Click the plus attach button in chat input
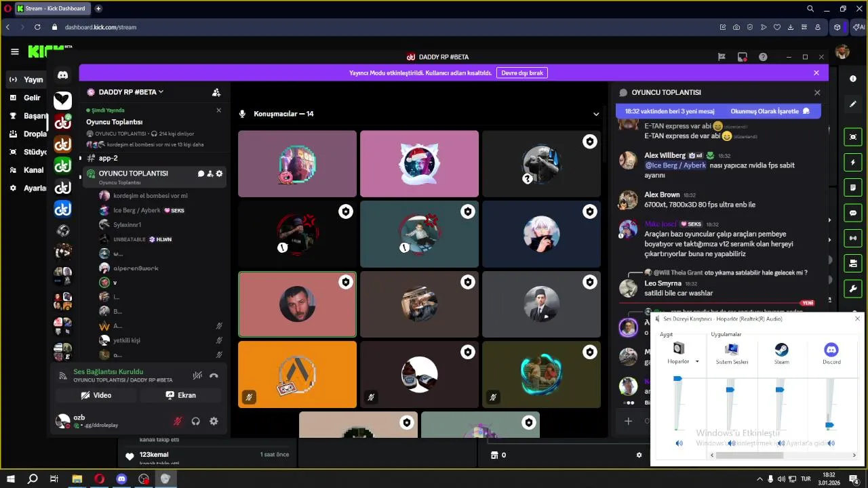Image resolution: width=868 pixels, height=488 pixels. click(x=629, y=421)
